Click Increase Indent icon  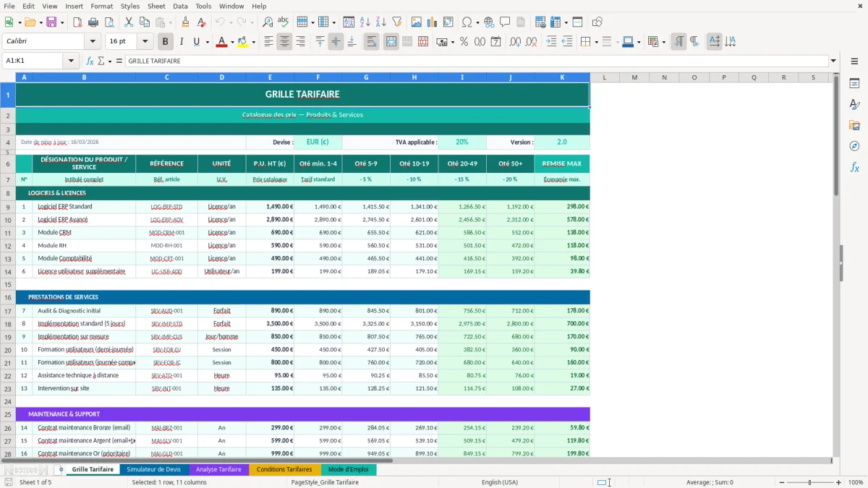click(551, 42)
